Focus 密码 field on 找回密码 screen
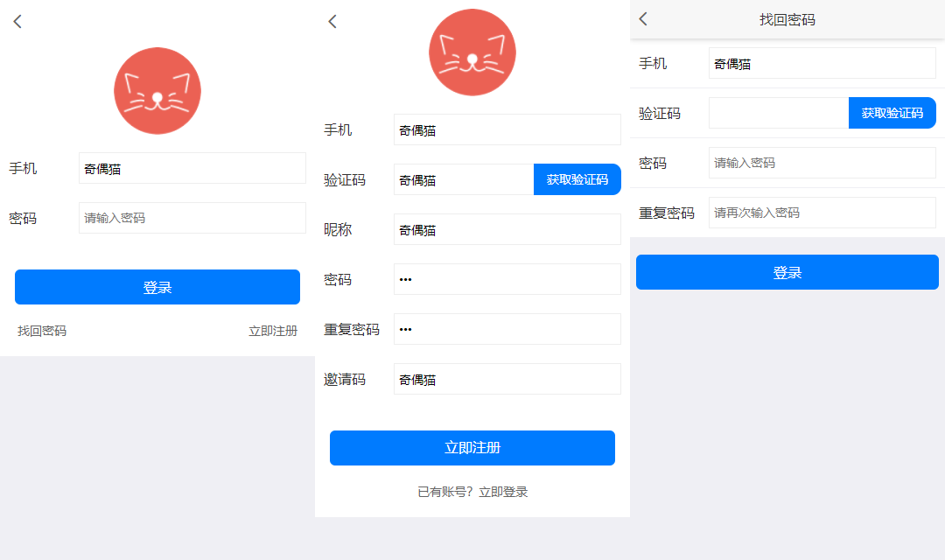 [x=822, y=163]
